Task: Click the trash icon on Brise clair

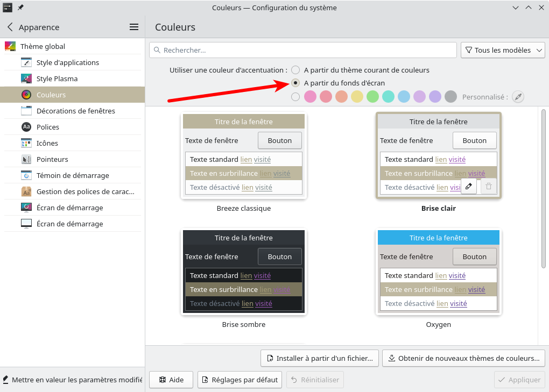Action: click(x=489, y=187)
